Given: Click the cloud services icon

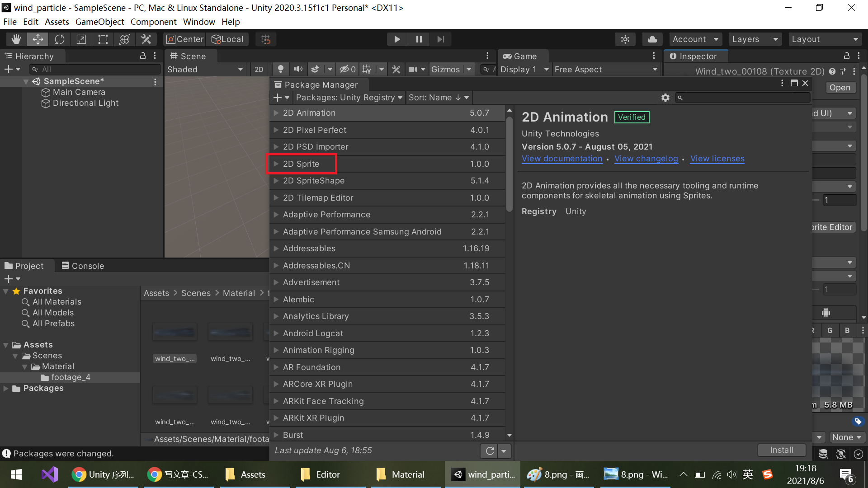Looking at the screenshot, I should (x=652, y=39).
